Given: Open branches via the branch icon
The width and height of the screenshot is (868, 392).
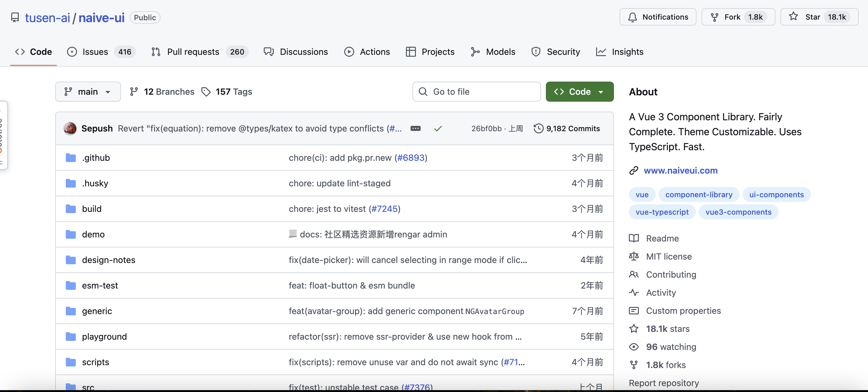Looking at the screenshot, I should 134,91.
